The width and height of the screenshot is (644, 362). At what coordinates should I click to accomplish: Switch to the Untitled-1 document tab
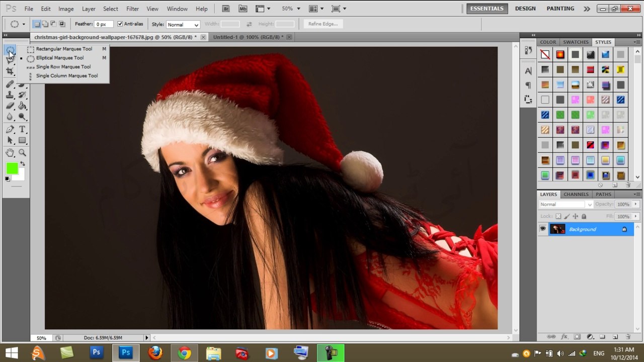(x=248, y=37)
